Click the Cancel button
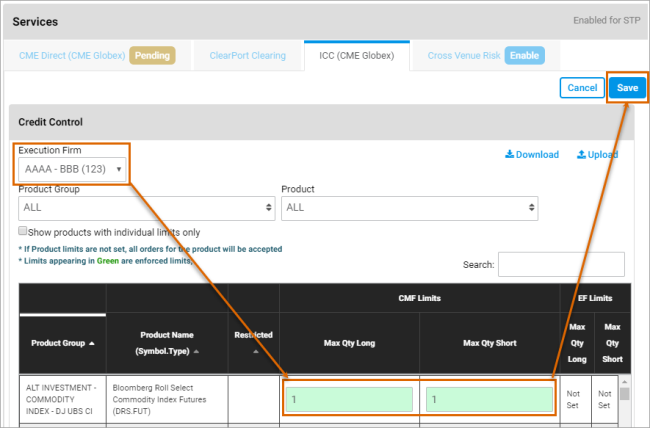The image size is (650, 428). [582, 88]
